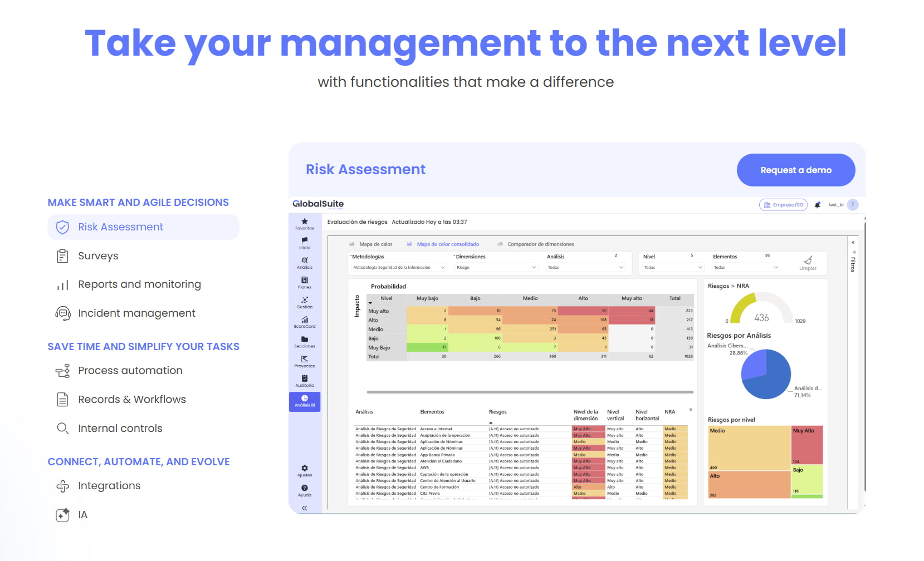The width and height of the screenshot is (924, 561).
Task: Switch to Comparador de dimensiones tab
Action: coord(535,244)
